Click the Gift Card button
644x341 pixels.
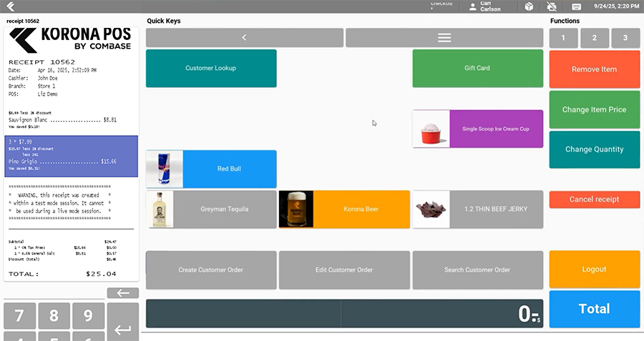tap(478, 68)
